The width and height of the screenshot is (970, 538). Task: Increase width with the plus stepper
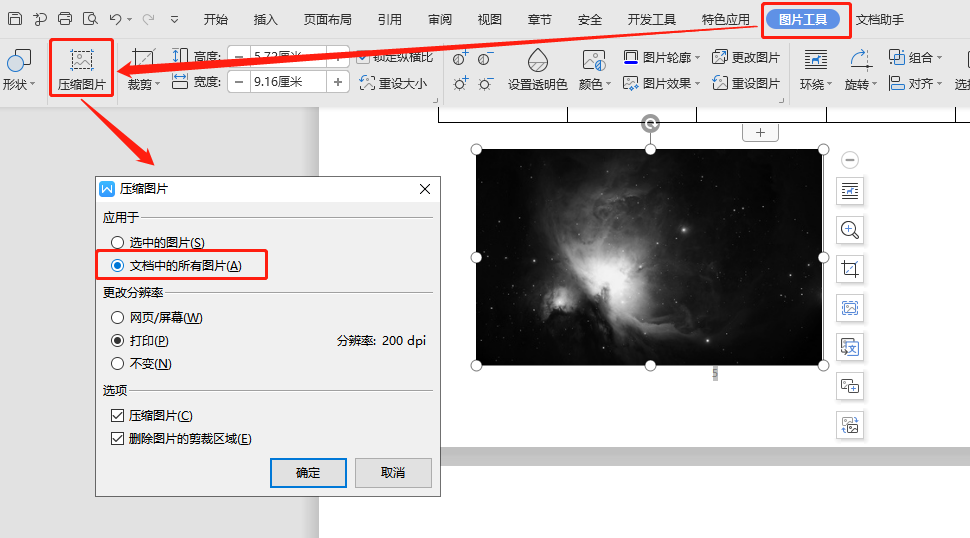click(x=338, y=82)
